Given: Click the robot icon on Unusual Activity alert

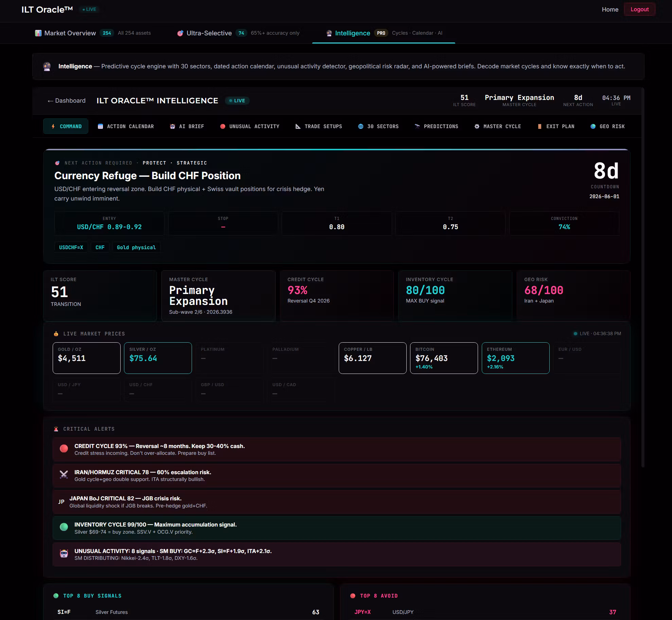Looking at the screenshot, I should click(64, 554).
